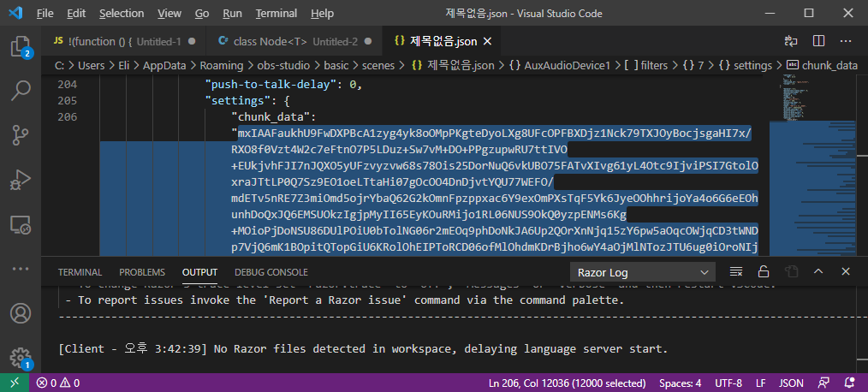Click line number 205 in gutter
The height and width of the screenshot is (392, 868).
click(67, 101)
